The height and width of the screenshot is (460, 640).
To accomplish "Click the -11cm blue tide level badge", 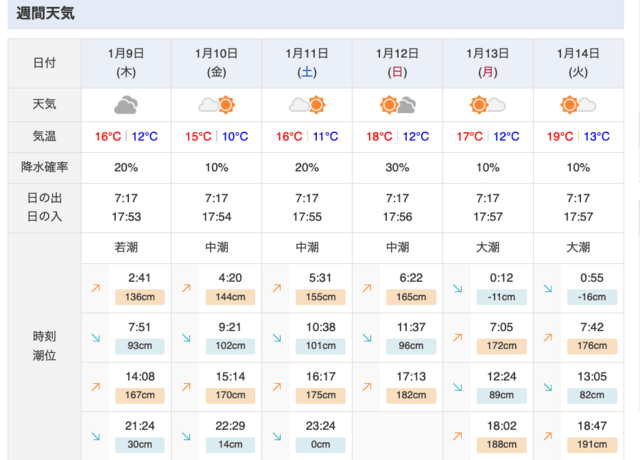I will pos(501,297).
